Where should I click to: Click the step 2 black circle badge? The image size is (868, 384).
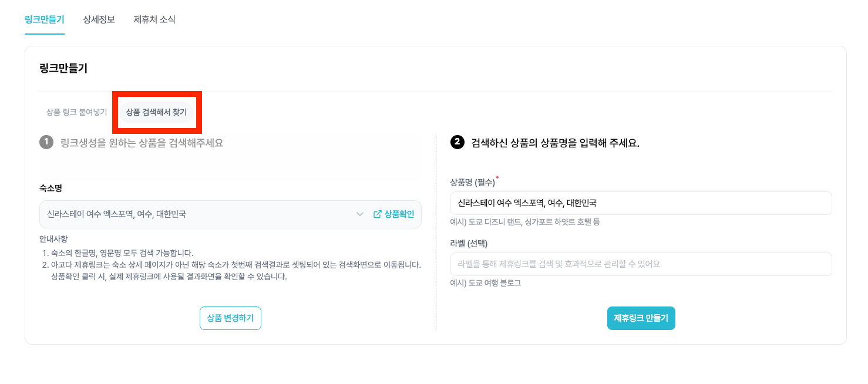(457, 142)
